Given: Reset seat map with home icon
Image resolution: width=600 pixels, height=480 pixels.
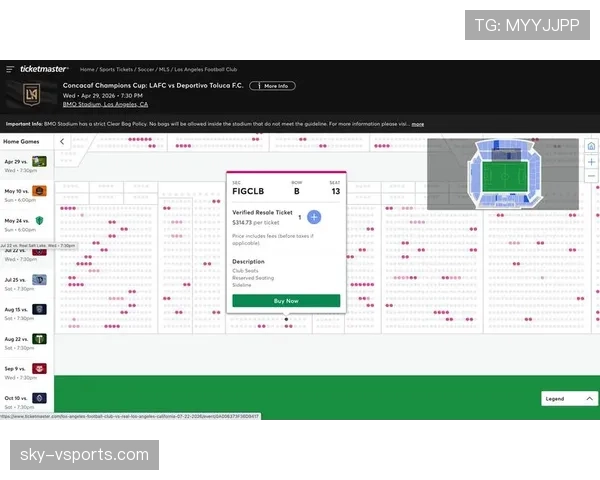Looking at the screenshot, I should (591, 146).
